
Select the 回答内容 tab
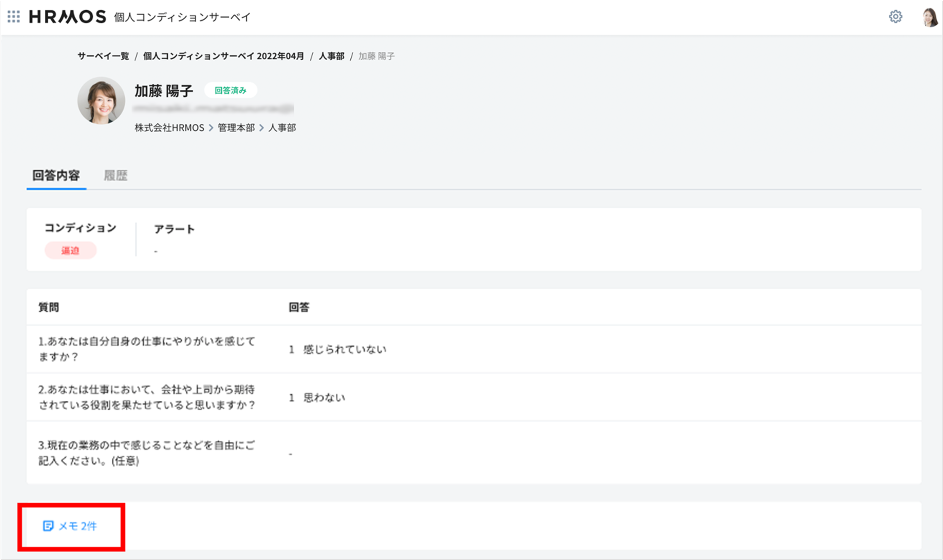coord(56,176)
